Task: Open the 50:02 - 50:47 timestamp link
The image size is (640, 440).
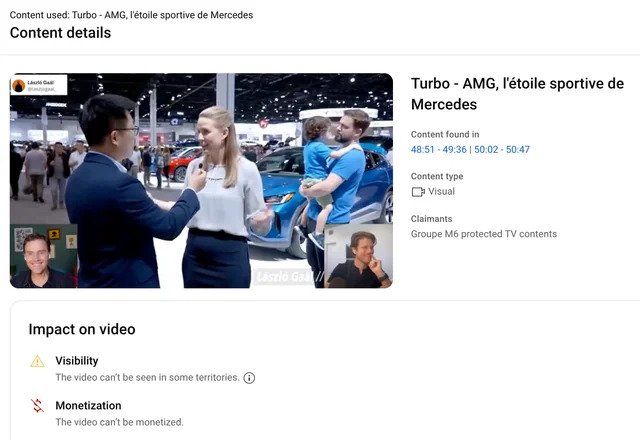Action: 502,150
